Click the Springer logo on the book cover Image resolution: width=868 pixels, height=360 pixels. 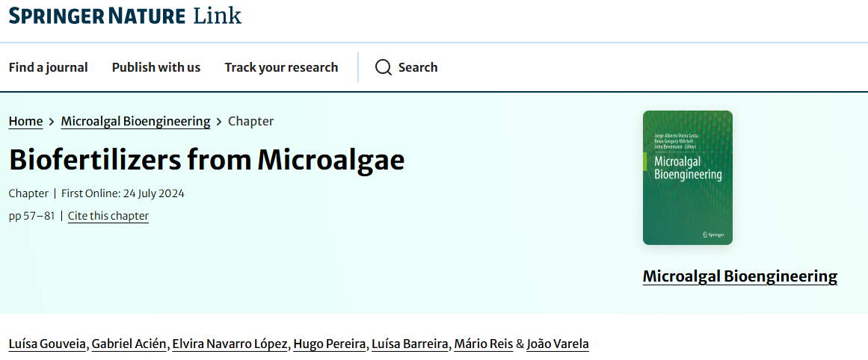(713, 235)
